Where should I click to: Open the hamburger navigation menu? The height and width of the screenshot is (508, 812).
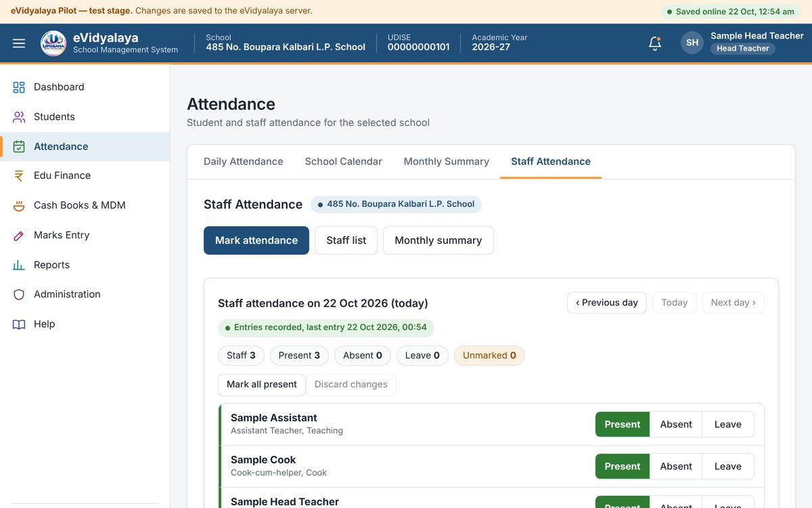(19, 43)
